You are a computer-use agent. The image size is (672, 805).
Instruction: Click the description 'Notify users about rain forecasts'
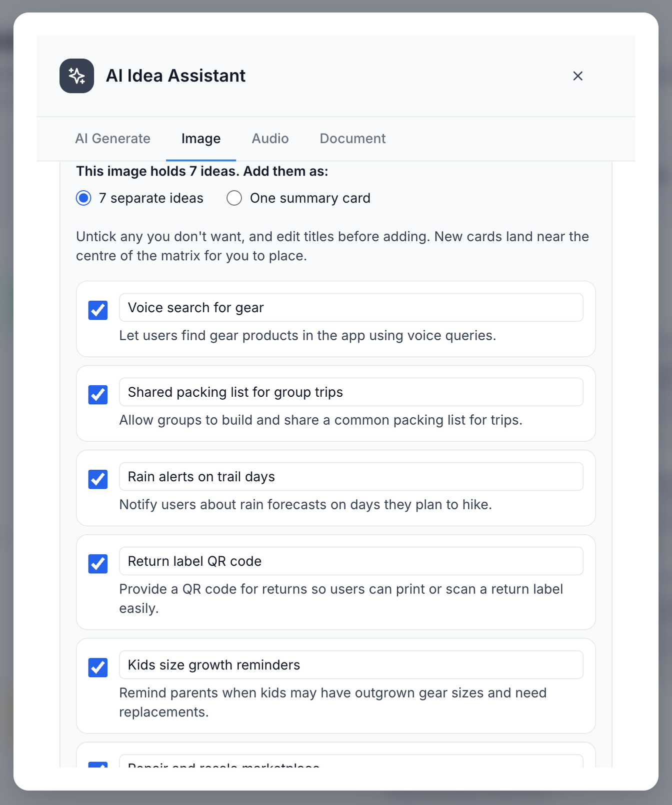pyautogui.click(x=305, y=505)
